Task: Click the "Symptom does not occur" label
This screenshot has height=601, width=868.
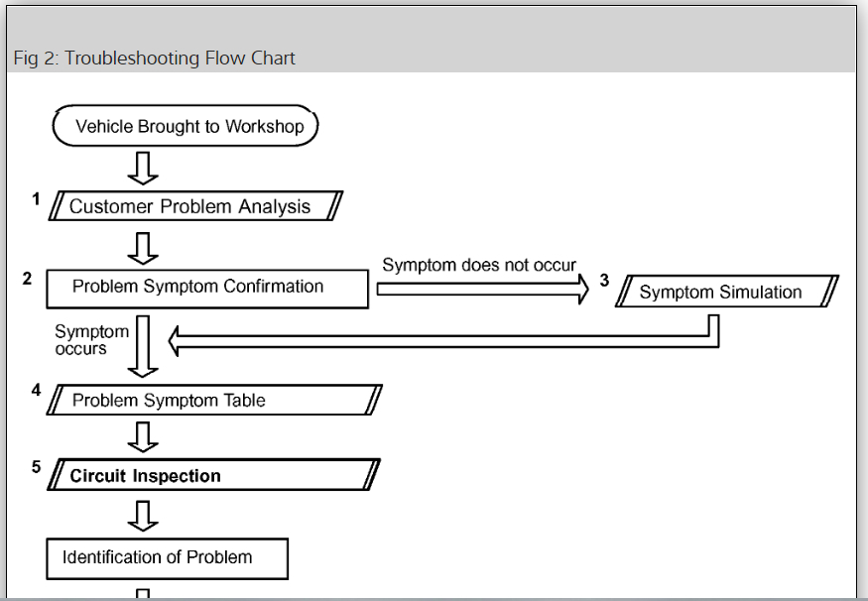Action: click(x=479, y=265)
